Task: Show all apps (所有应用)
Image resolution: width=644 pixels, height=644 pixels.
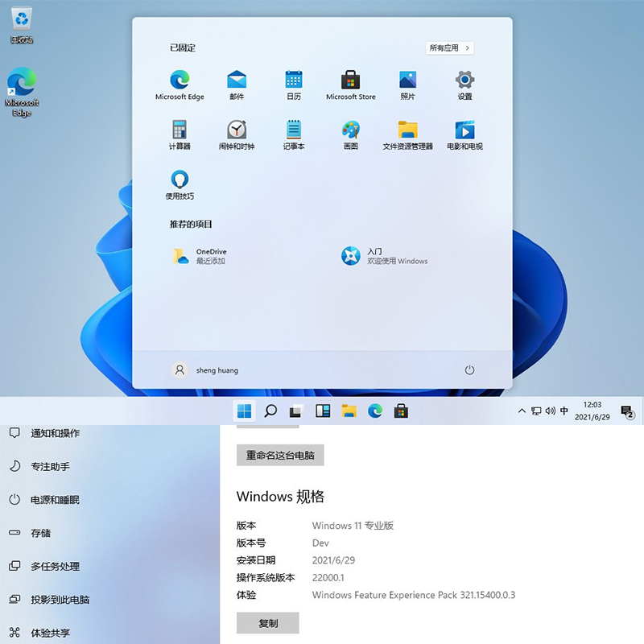Action: tap(449, 48)
